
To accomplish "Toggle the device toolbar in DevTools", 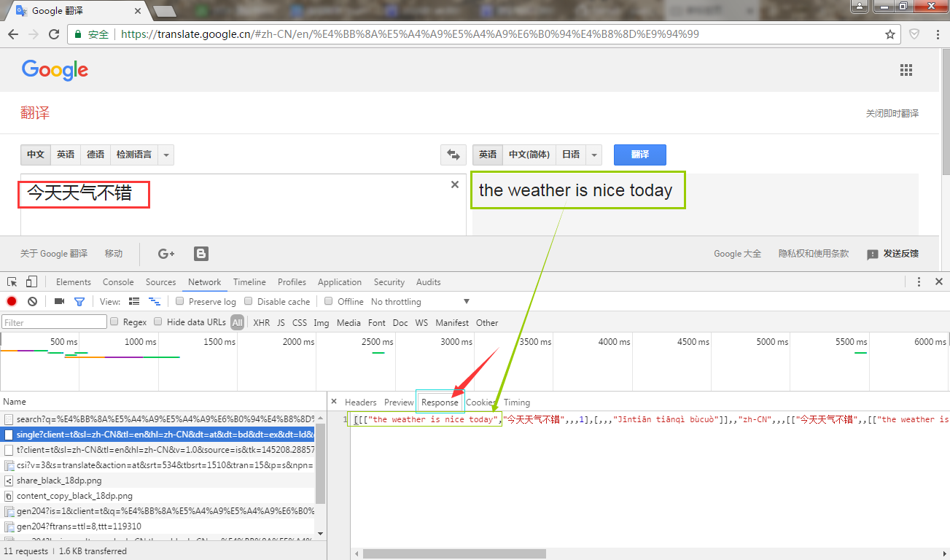I will [31, 282].
